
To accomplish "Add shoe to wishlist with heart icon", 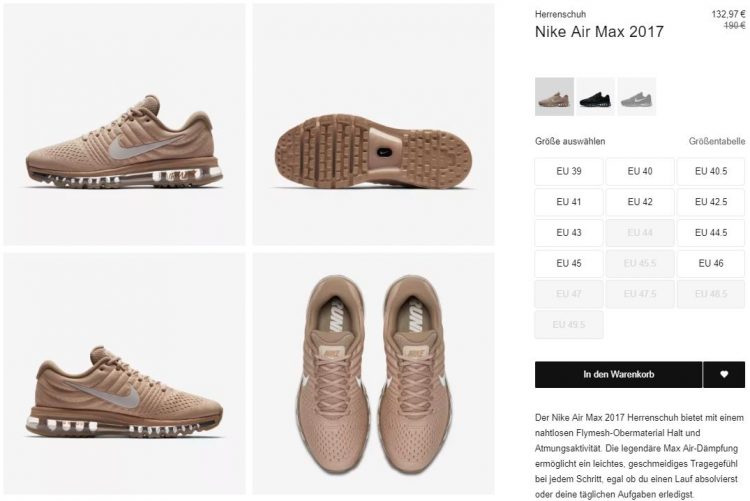I will pyautogui.click(x=724, y=374).
